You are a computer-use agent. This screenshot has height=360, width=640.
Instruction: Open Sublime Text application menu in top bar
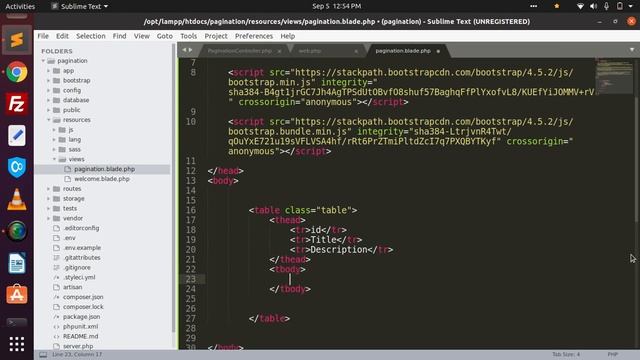80,6
